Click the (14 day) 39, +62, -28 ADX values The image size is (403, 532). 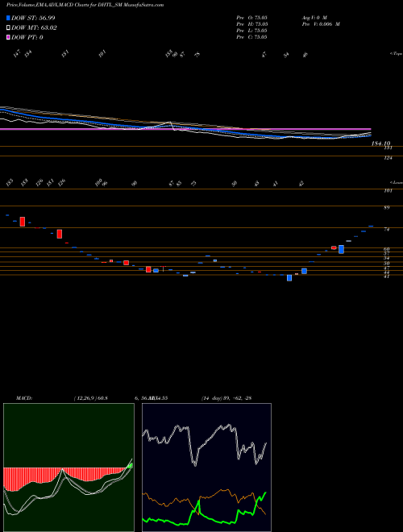[x=226, y=398]
